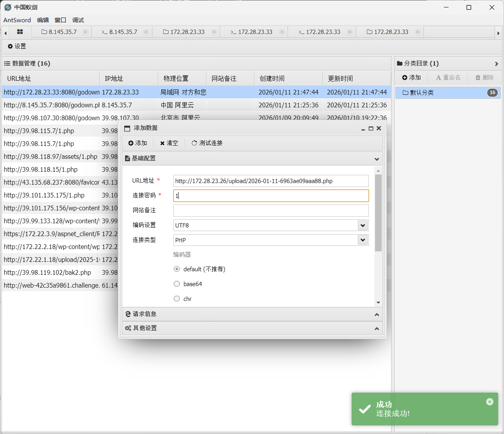Viewport: 504px width, 434px height.
Task: Click the settings gear icon
Action: pyautogui.click(x=10, y=46)
